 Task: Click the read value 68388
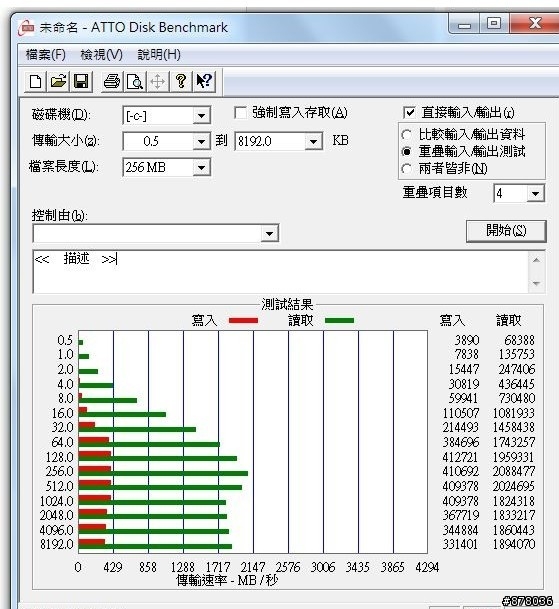coord(519,341)
